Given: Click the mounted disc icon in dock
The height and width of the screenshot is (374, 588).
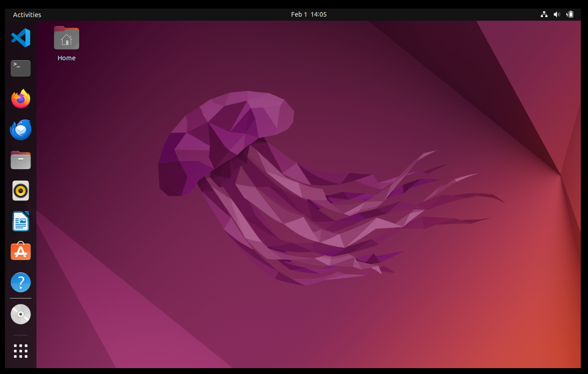Looking at the screenshot, I should pos(21,314).
